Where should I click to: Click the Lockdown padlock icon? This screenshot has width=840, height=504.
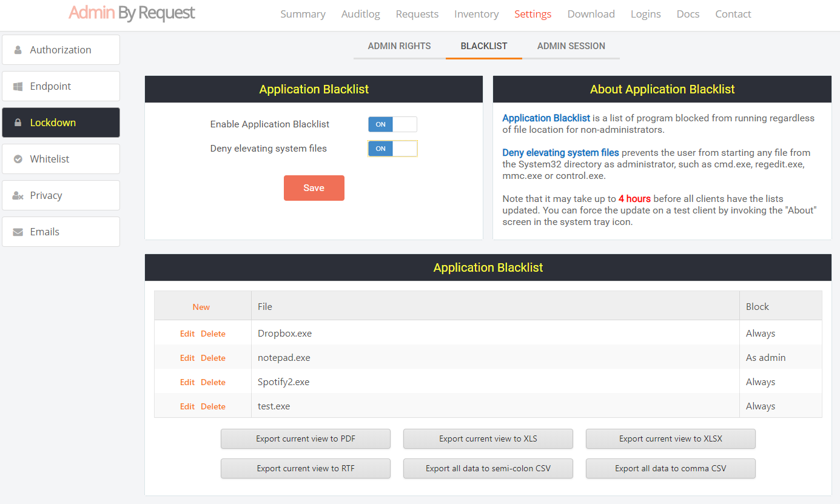click(x=18, y=123)
